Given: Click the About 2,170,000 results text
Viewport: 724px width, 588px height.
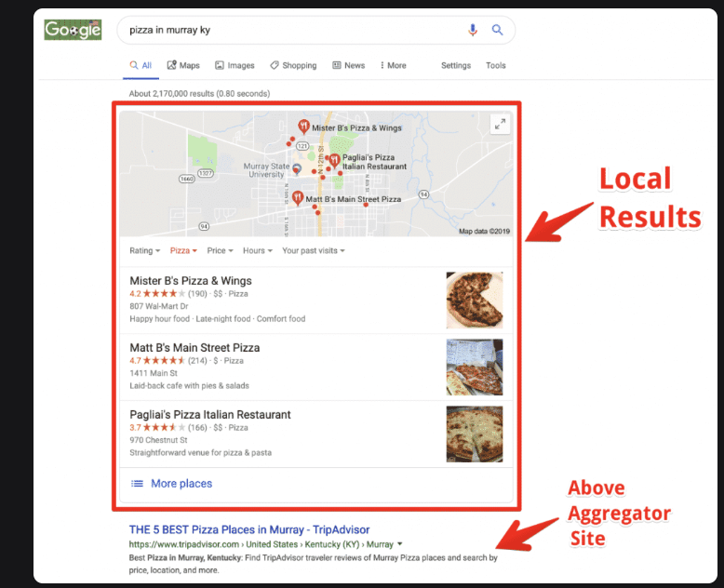Looking at the screenshot, I should [x=199, y=93].
